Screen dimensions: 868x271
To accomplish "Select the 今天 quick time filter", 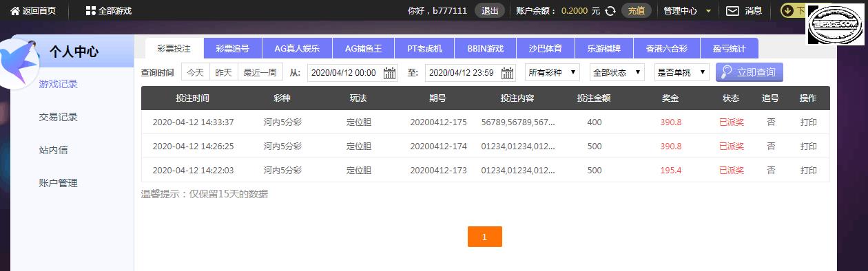I will point(196,72).
